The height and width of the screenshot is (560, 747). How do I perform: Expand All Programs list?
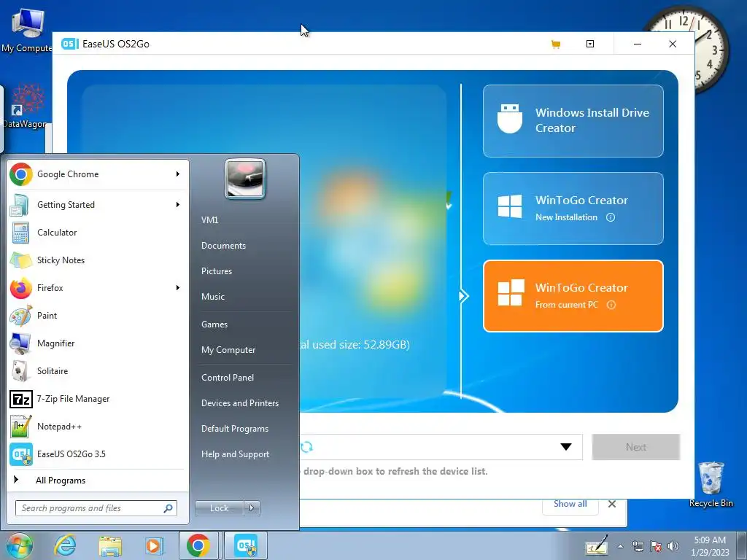pos(97,480)
